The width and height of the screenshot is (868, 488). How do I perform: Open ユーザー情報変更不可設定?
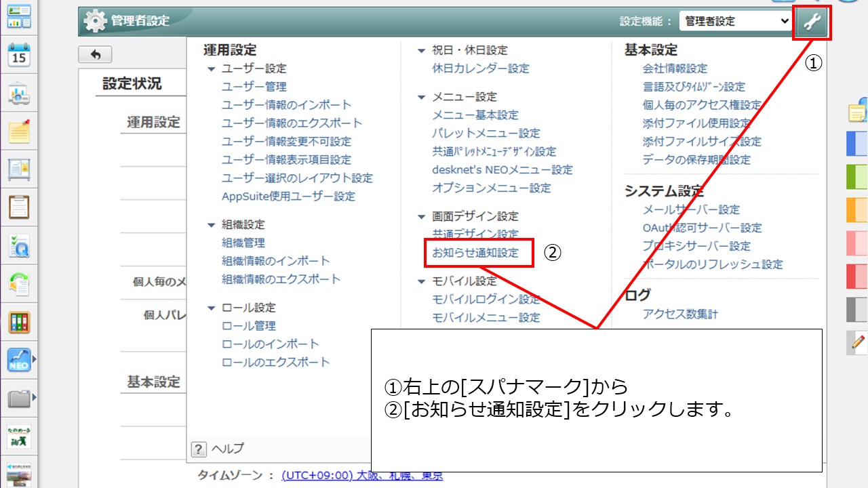(287, 142)
